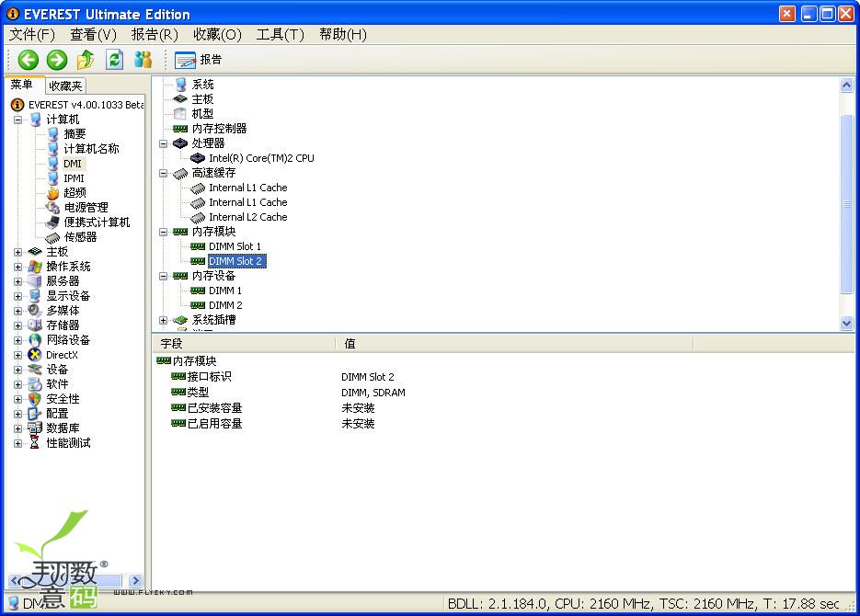Click the DMI tree scrollbar down arrow
860x616 pixels.
(847, 324)
